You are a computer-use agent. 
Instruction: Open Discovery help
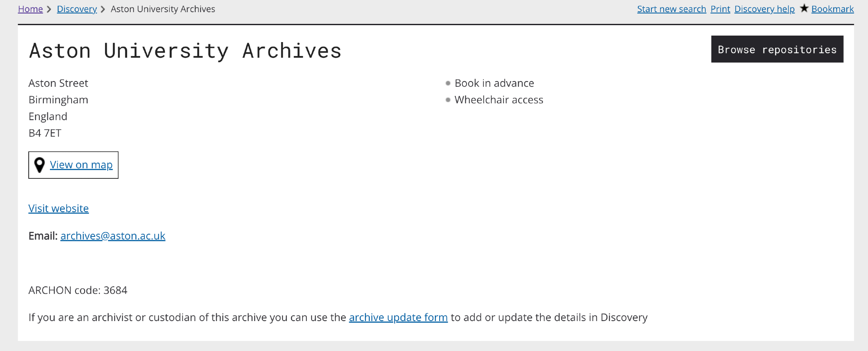[764, 9]
